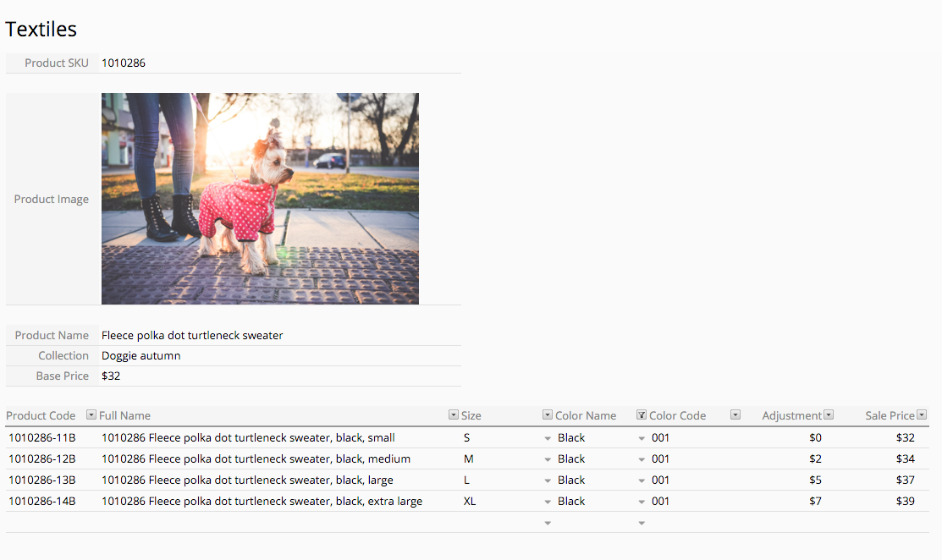Viewport: 942px width, 560px height.
Task: Select the product image of dog in sweater
Action: click(x=260, y=199)
